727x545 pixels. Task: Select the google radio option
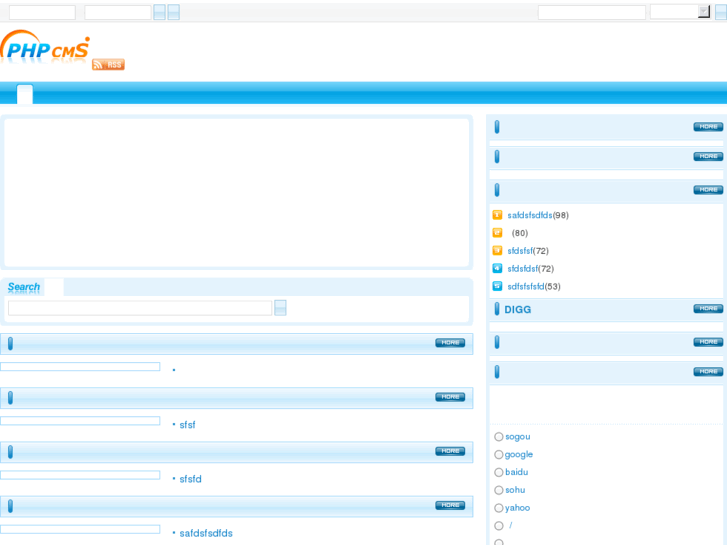point(498,455)
